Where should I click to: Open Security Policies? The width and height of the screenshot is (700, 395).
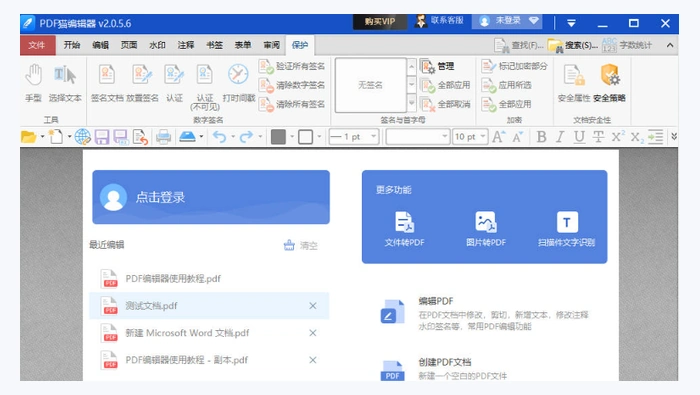click(609, 83)
